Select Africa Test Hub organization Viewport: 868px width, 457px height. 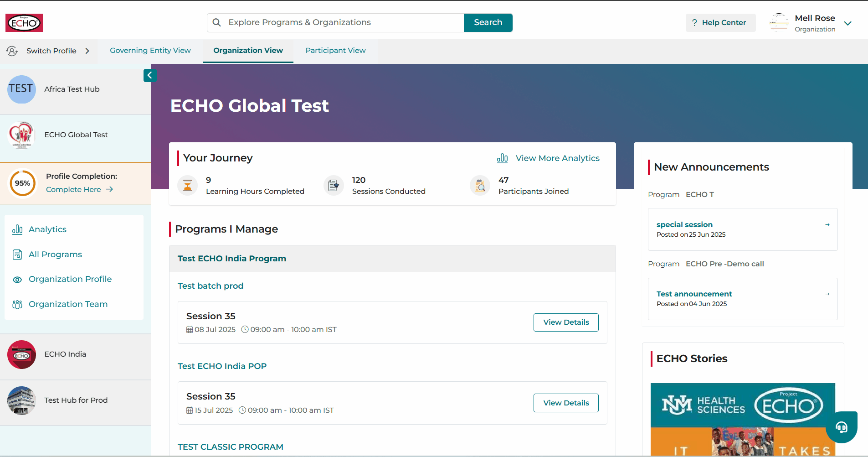pos(72,89)
